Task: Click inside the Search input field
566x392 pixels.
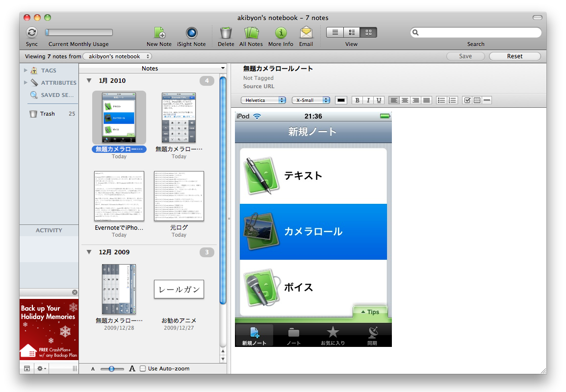Action: pos(476,32)
